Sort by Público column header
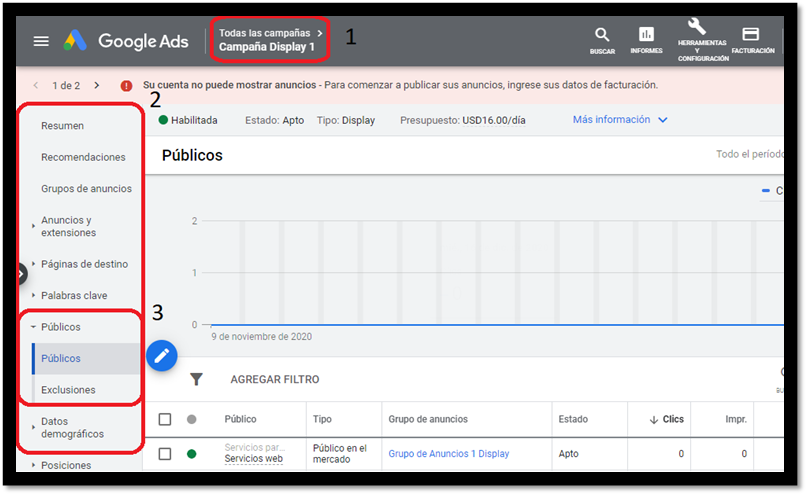This screenshot has height=495, width=807. click(240, 419)
